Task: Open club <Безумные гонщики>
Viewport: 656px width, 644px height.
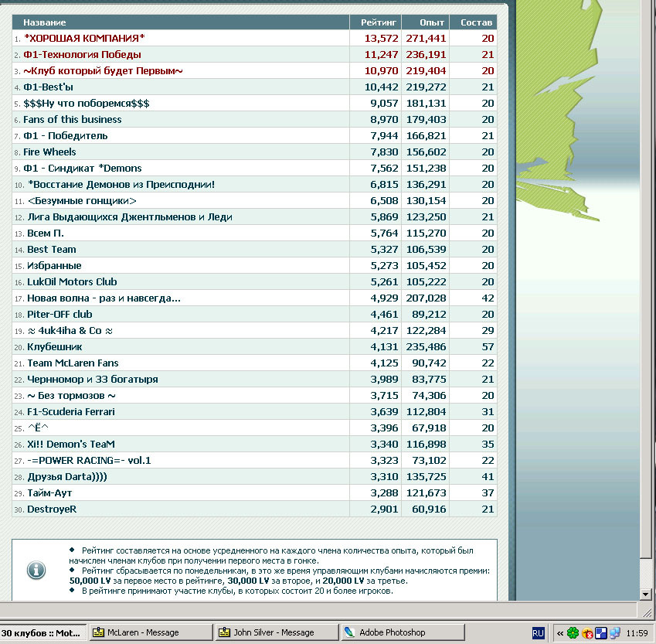Action: pyautogui.click(x=82, y=201)
